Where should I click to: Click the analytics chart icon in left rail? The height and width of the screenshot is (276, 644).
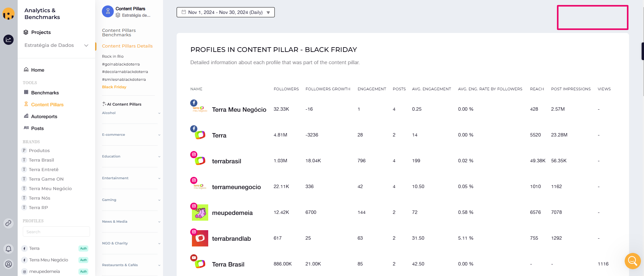click(x=8, y=40)
